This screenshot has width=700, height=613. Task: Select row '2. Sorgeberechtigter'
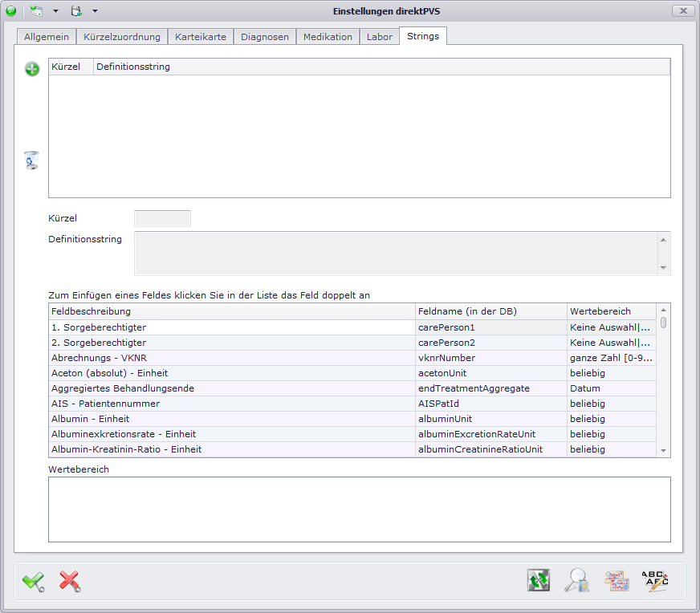pyautogui.click(x=352, y=343)
